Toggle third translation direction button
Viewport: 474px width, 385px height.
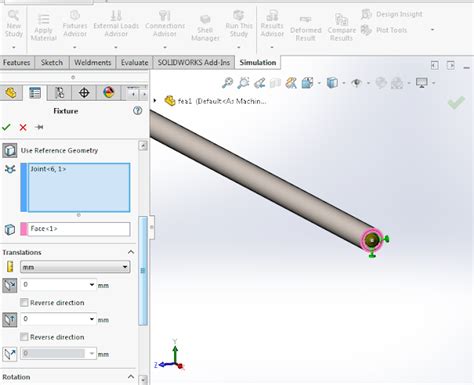click(x=10, y=354)
